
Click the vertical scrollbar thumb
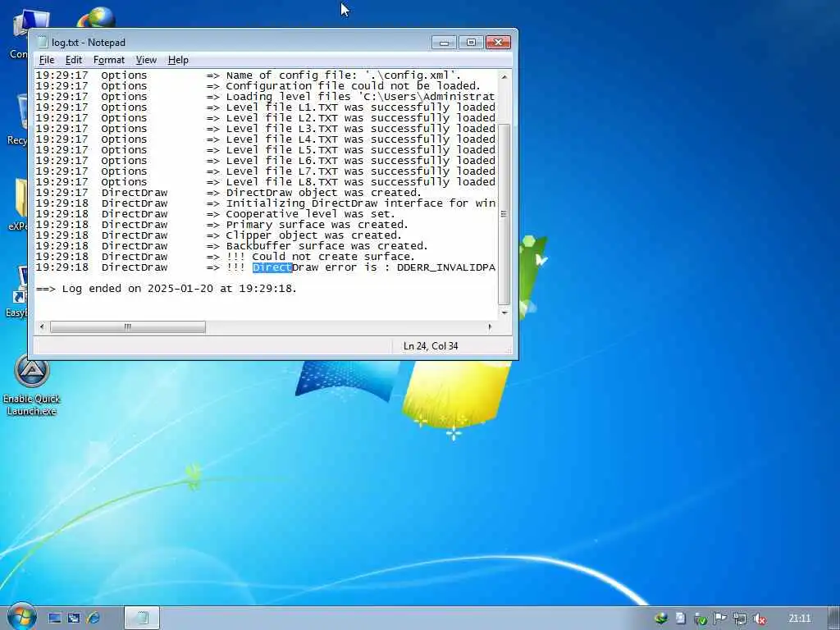504,214
